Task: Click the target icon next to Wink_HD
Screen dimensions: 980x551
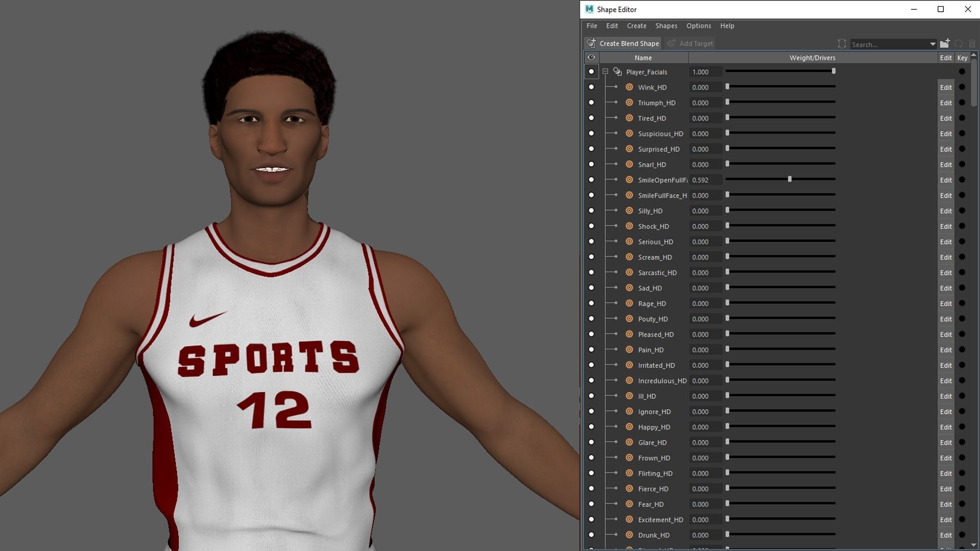Action: 629,87
